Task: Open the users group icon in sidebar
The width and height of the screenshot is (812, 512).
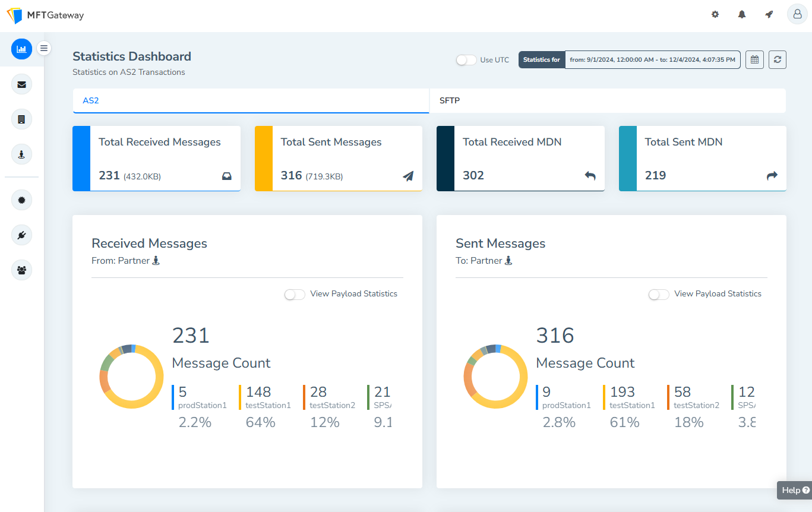Action: 21,270
